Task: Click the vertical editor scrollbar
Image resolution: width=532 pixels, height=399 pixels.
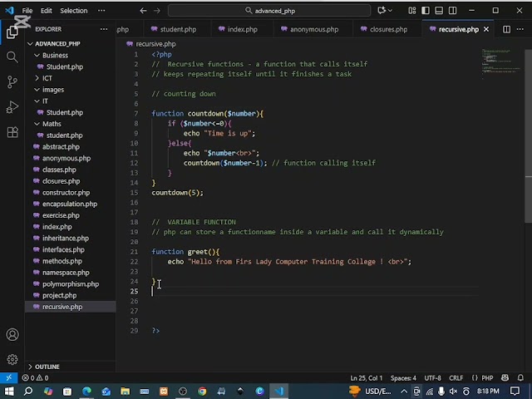Action: coord(529,135)
